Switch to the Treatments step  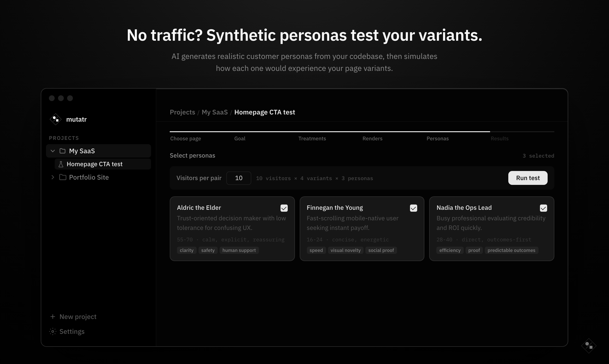pyautogui.click(x=312, y=138)
